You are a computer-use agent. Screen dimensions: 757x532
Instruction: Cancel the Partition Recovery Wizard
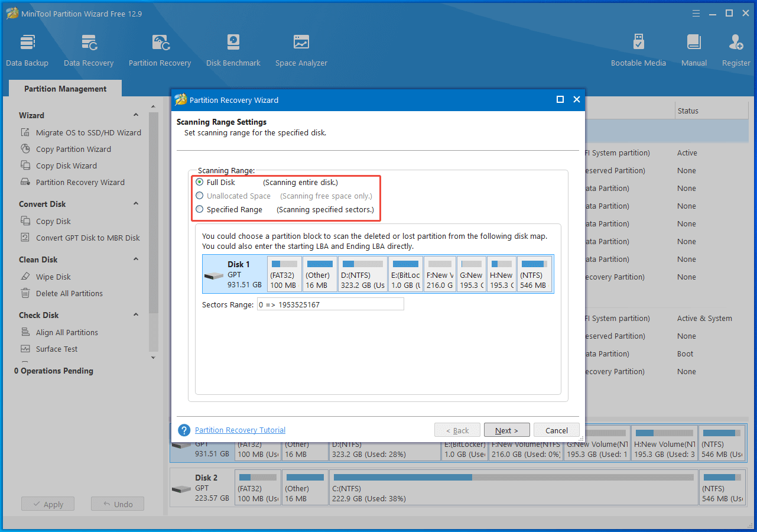(x=556, y=430)
